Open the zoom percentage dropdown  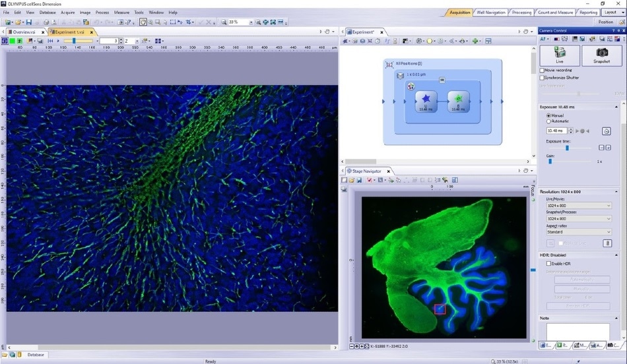pos(251,22)
